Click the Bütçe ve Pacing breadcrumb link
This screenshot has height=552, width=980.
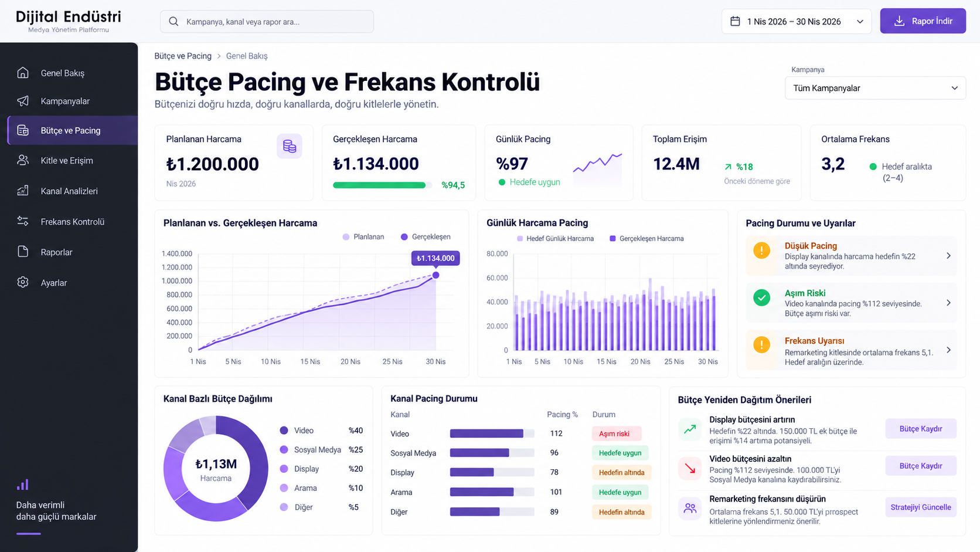pyautogui.click(x=183, y=56)
